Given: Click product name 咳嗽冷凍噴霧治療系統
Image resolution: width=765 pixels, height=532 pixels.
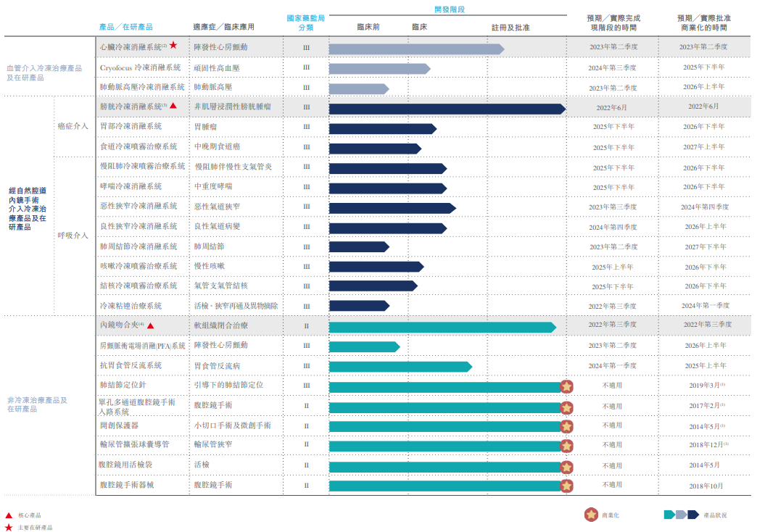Looking at the screenshot, I should click(138, 266).
